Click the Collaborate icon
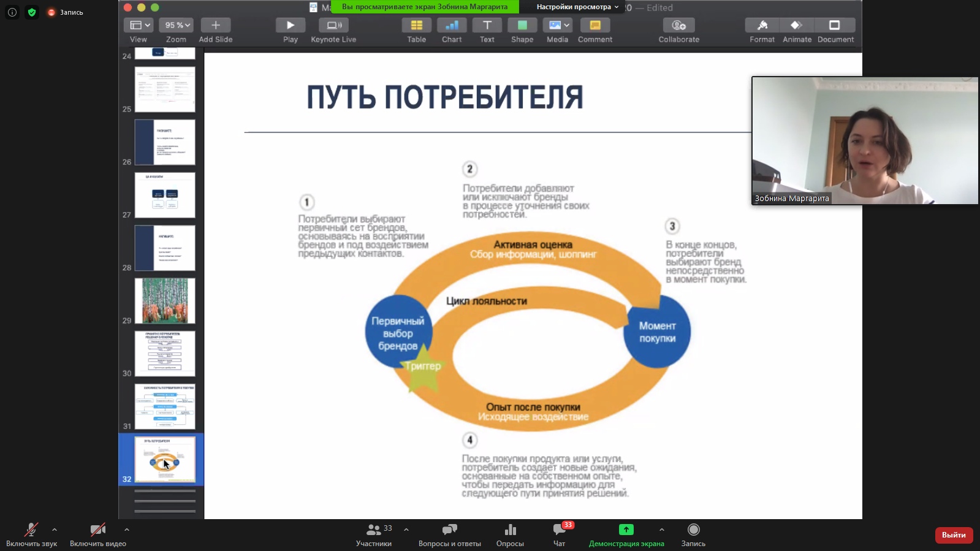 pos(678,25)
